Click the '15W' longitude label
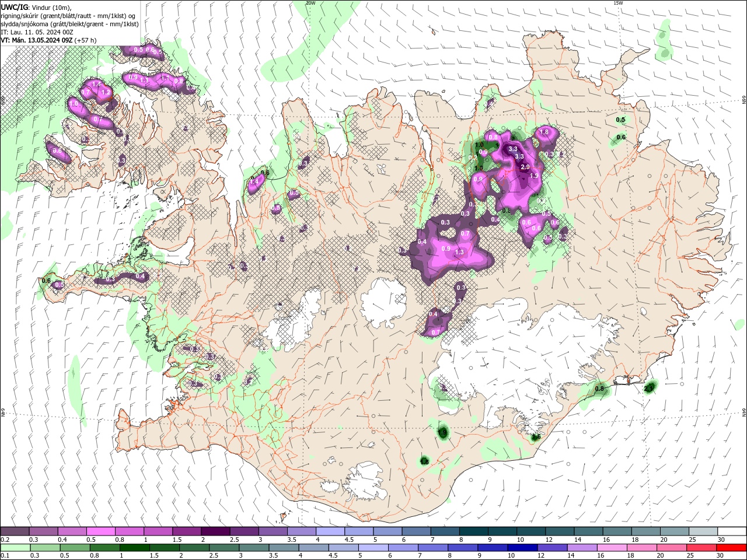This screenshot has height=560, width=747. click(618, 3)
